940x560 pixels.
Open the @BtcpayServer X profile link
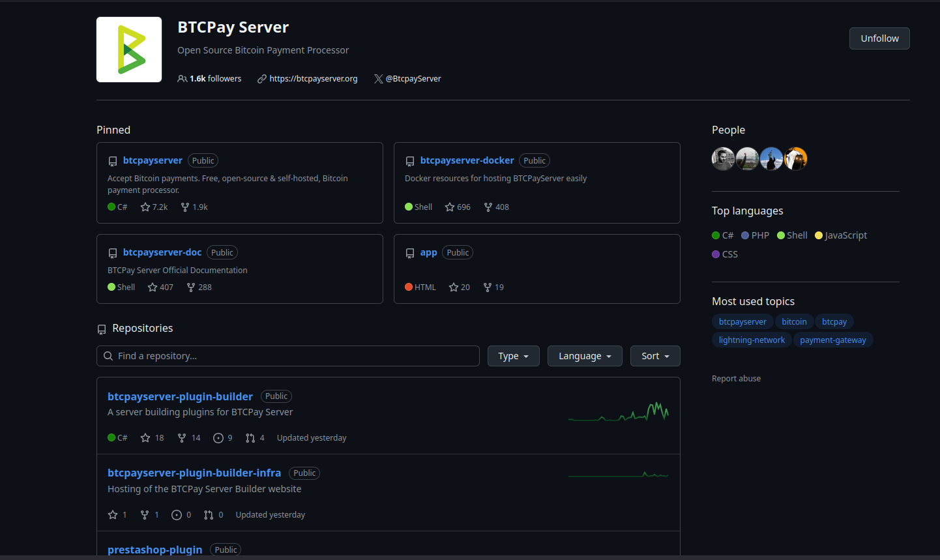413,79
